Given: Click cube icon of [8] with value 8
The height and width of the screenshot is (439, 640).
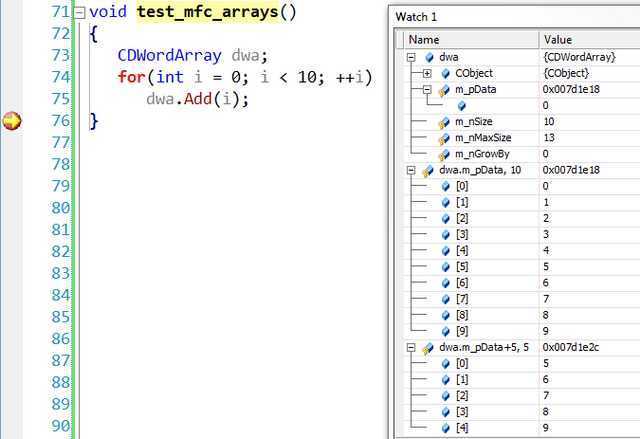Looking at the screenshot, I should point(445,315).
